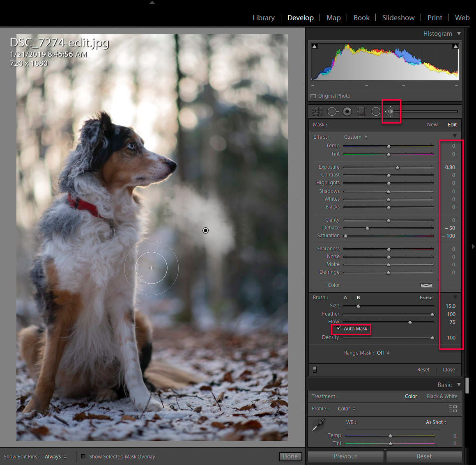Screen dimensions: 476x465
Task: Uncheck the Auto Mask checkbox
Action: [x=338, y=328]
